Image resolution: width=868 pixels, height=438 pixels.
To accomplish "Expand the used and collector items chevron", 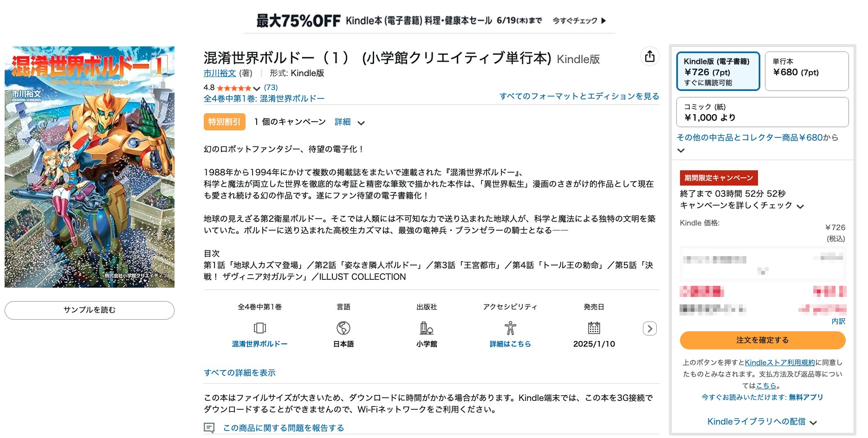I will click(681, 150).
